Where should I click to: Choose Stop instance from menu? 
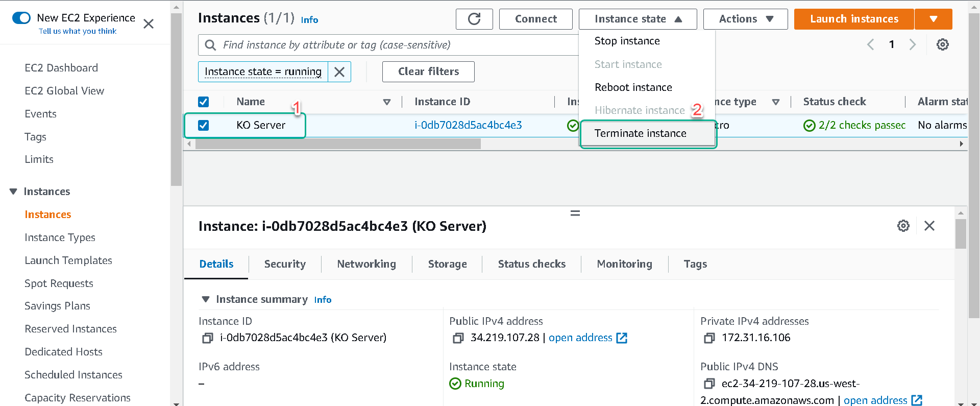[627, 41]
